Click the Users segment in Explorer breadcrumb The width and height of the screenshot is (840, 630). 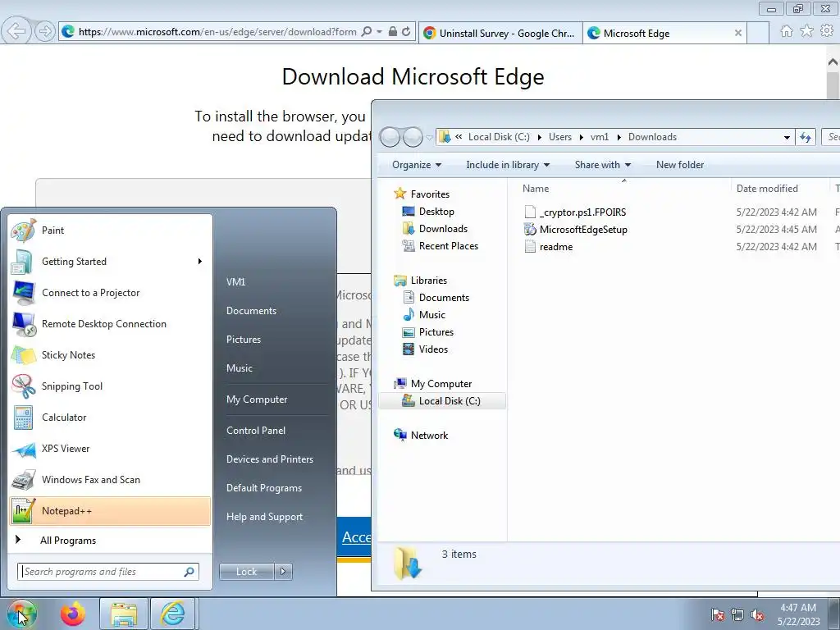pyautogui.click(x=559, y=137)
